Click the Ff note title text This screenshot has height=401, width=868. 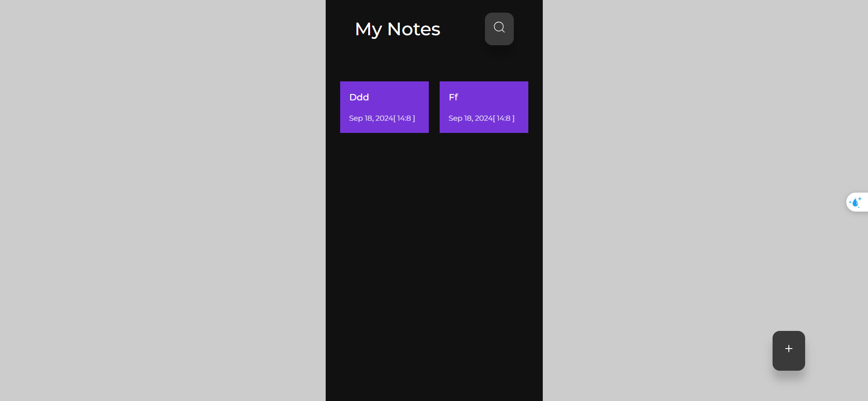coord(453,97)
